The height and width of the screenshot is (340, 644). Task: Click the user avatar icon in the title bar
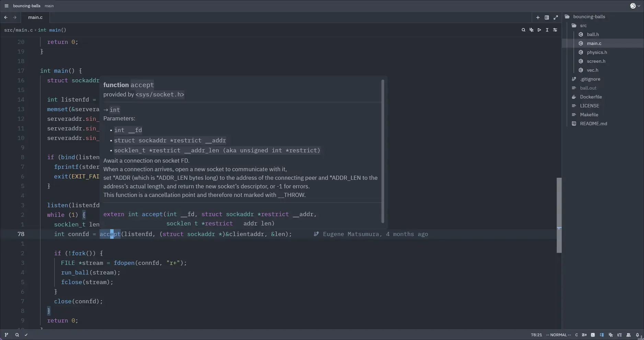coord(633,6)
